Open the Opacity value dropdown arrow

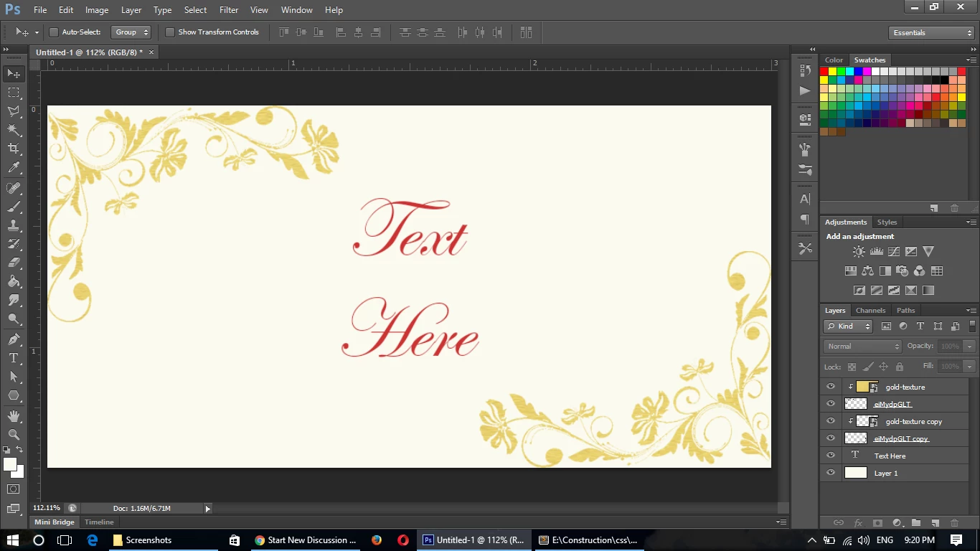[970, 347]
